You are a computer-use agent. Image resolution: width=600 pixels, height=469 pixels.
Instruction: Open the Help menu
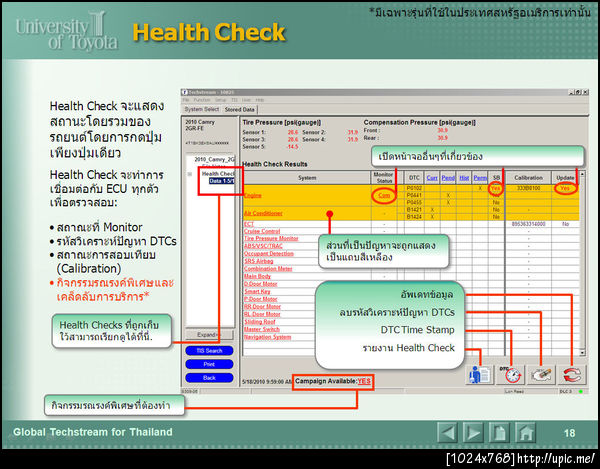260,100
